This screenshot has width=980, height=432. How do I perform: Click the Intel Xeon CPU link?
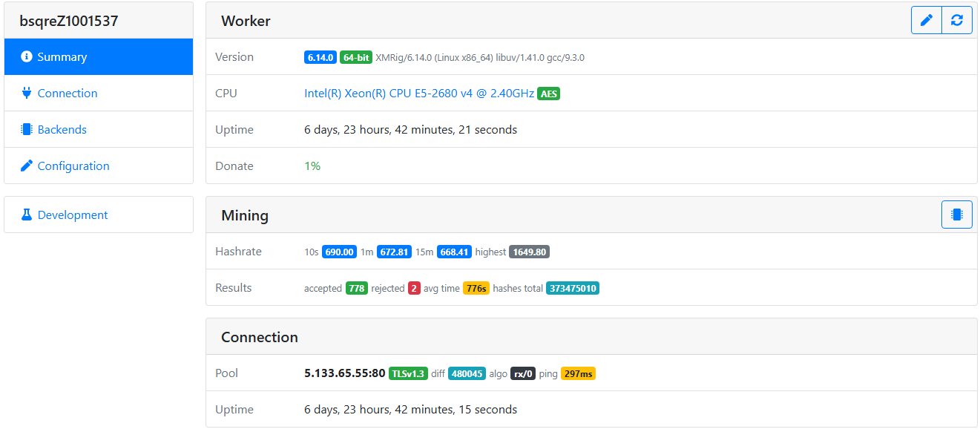[416, 94]
